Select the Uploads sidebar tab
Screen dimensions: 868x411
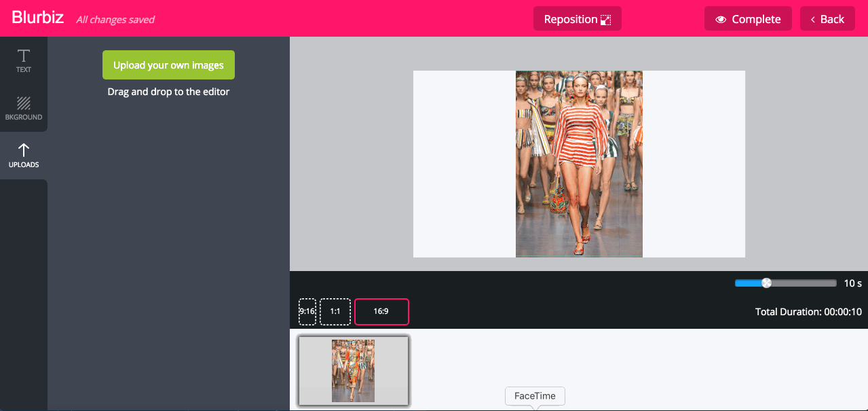click(24, 156)
